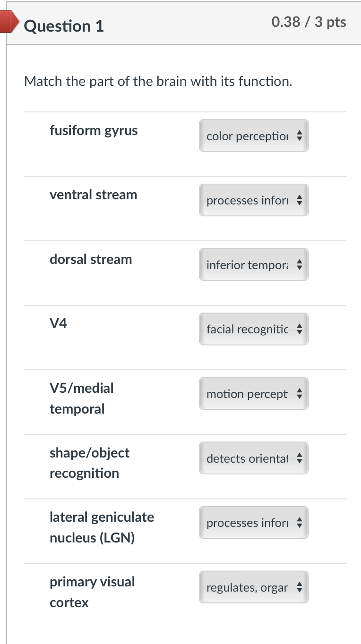Open the fusiform gyrus answer dropdown
Image resolution: width=361 pixels, height=644 pixels.
(x=254, y=136)
